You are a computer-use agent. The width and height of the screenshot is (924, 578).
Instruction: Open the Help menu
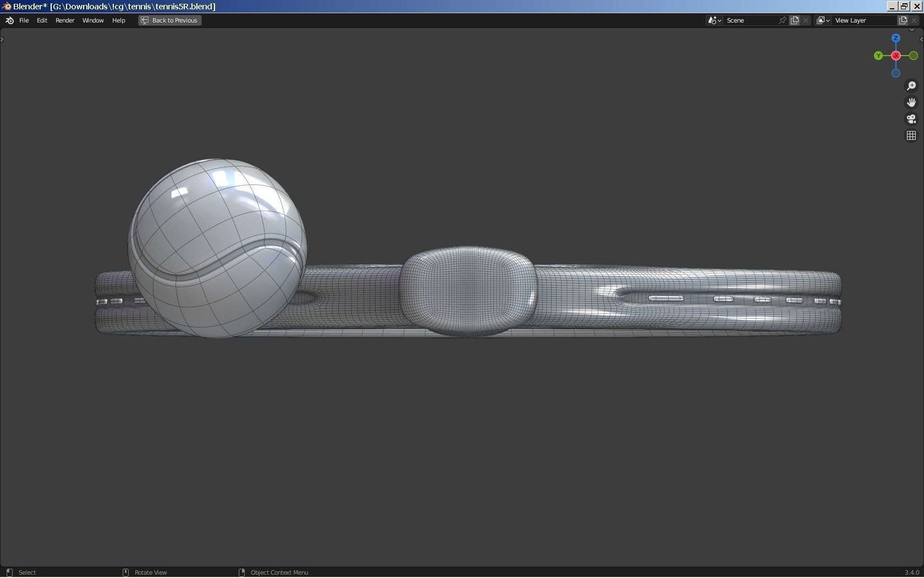tap(118, 20)
